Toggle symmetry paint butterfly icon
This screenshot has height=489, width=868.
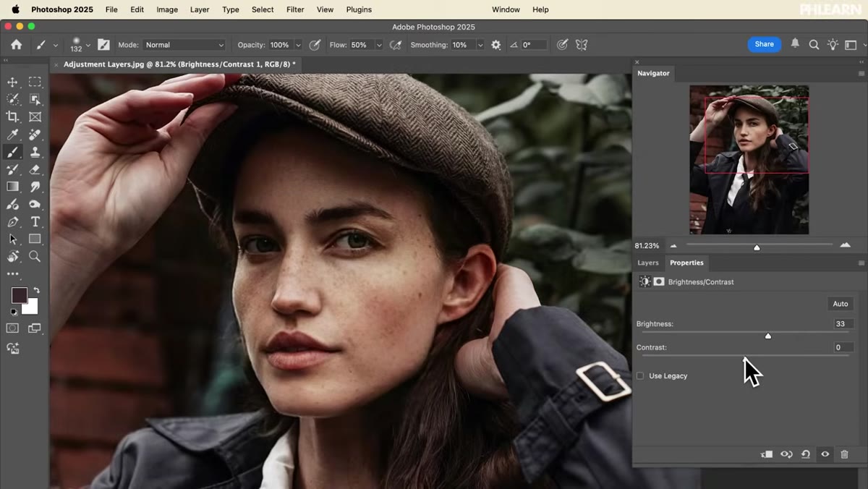point(582,45)
